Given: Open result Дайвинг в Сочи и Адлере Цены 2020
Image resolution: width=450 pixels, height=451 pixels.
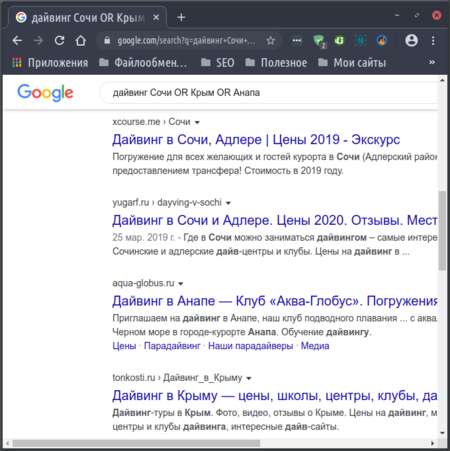Looking at the screenshot, I should click(x=275, y=220).
